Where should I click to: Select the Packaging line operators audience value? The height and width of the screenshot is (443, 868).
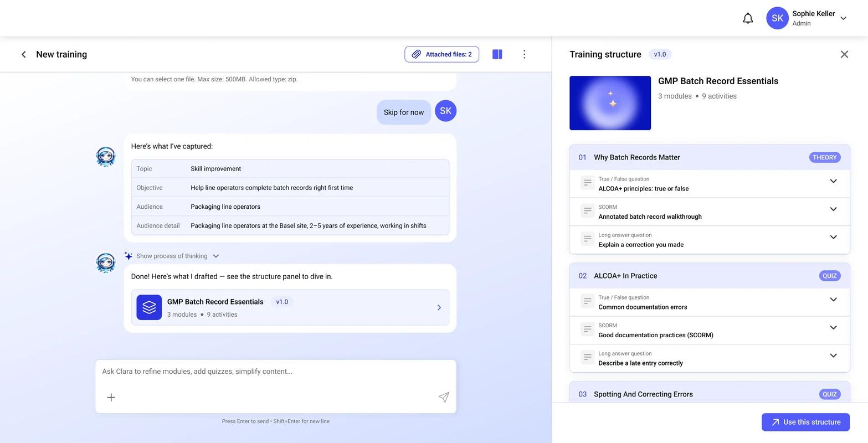225,207
